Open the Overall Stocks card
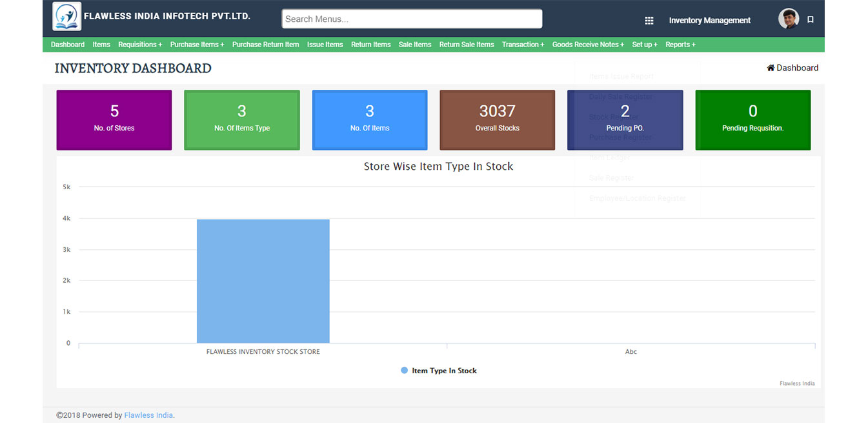The image size is (868, 423). 497,120
